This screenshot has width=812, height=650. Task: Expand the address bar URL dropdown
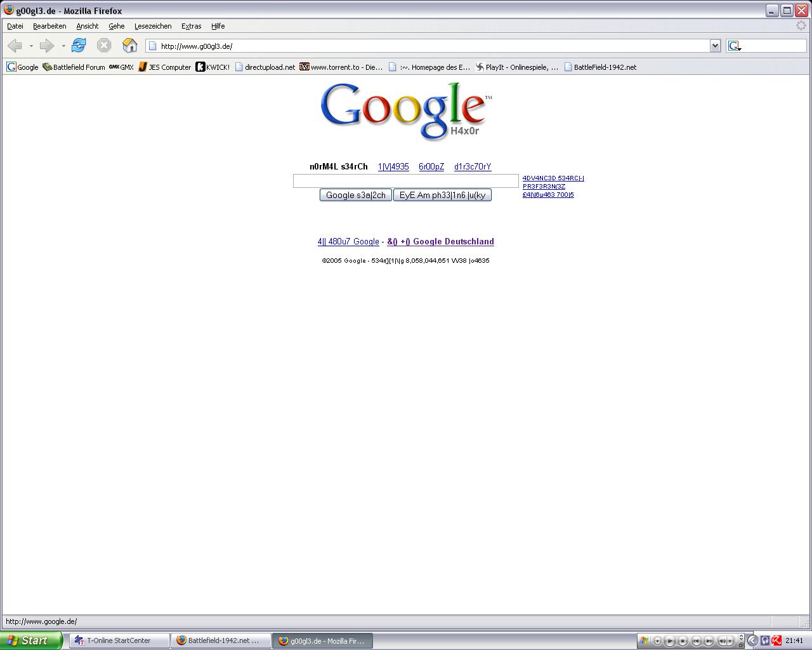click(x=715, y=46)
